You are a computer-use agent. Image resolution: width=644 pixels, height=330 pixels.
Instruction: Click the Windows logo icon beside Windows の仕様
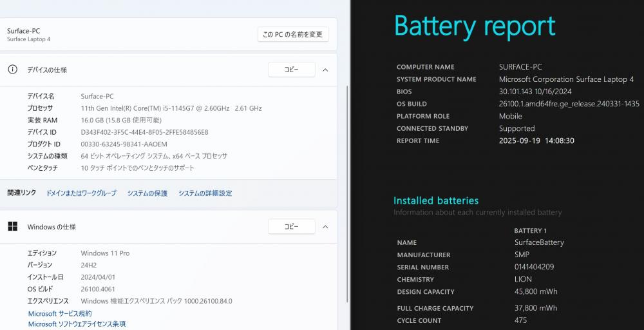13,226
